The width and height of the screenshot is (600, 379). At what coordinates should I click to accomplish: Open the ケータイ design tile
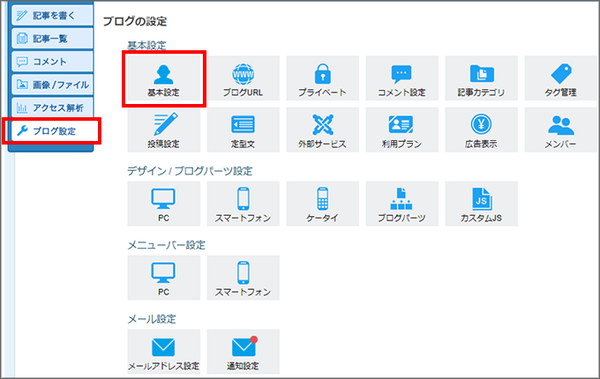coord(323,204)
